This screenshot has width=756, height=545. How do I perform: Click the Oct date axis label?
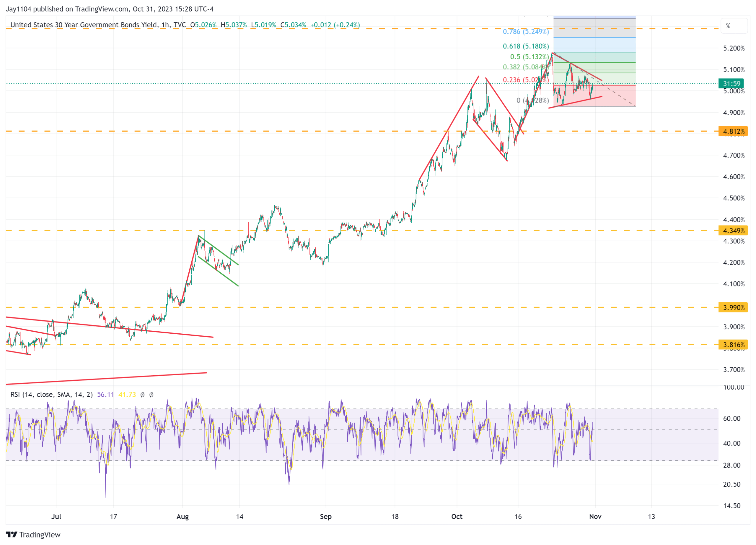pos(457,517)
